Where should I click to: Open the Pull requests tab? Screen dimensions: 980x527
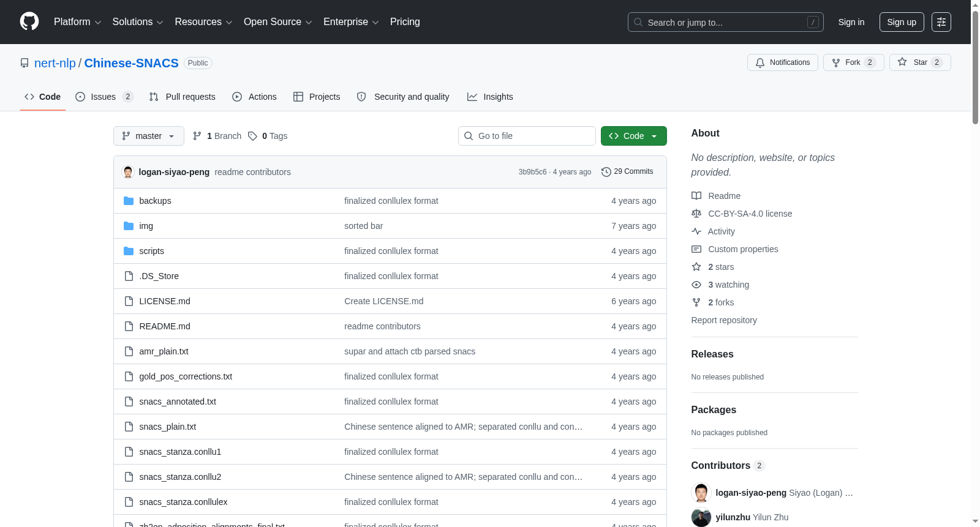(183, 97)
